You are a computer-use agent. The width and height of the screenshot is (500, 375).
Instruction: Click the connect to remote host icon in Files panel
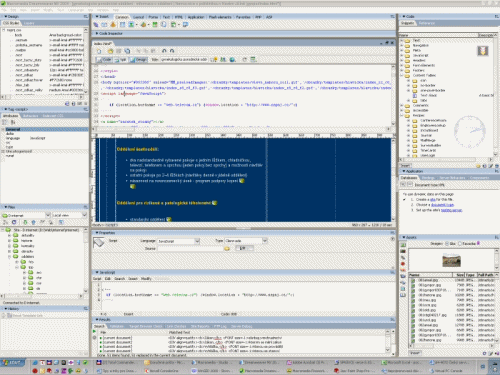coord(5,222)
